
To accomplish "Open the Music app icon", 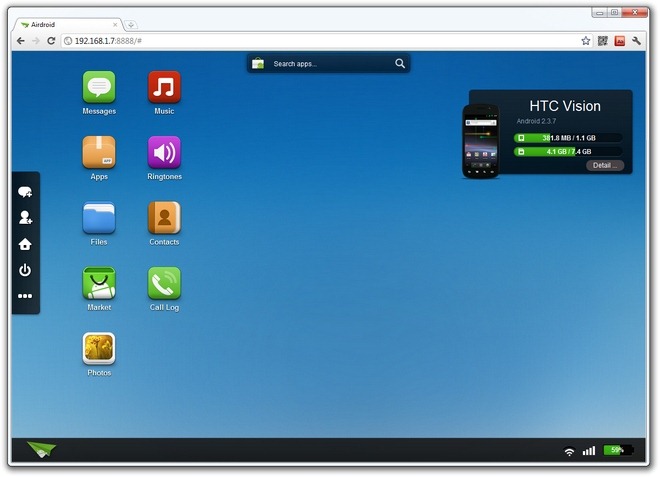I will pos(164,87).
